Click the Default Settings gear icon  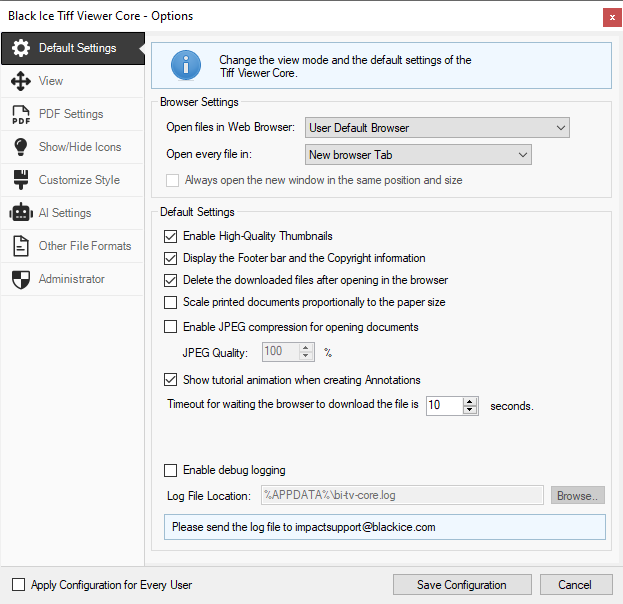[20, 48]
